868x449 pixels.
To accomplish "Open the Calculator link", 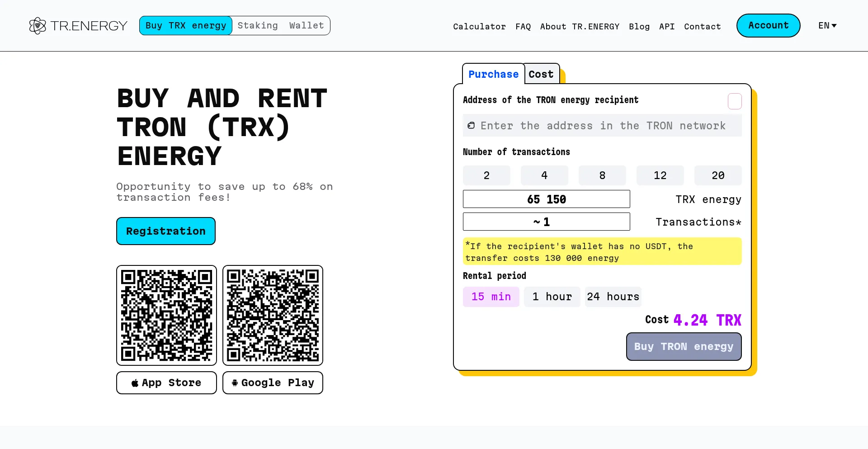I will click(x=479, y=27).
